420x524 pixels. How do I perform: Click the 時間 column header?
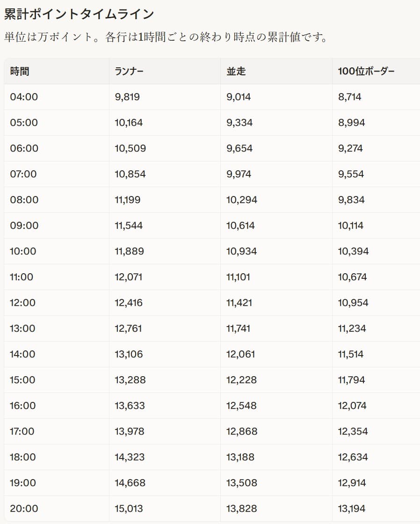tap(19, 72)
